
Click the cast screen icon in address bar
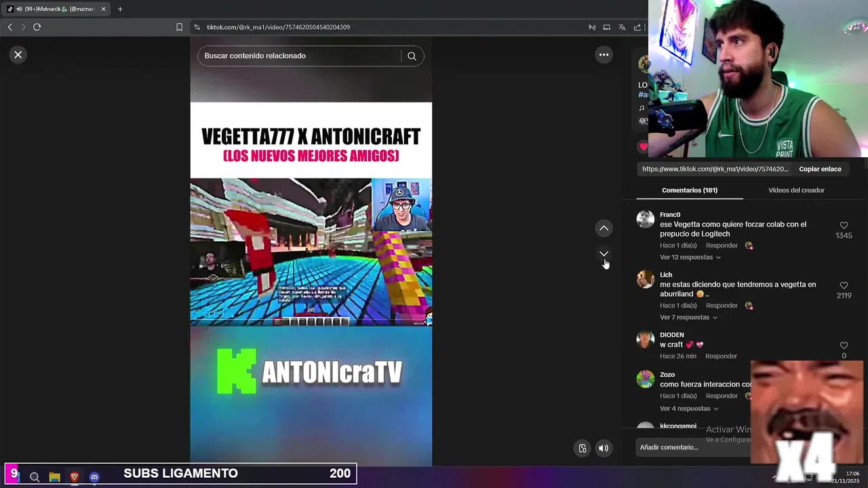[x=607, y=27]
